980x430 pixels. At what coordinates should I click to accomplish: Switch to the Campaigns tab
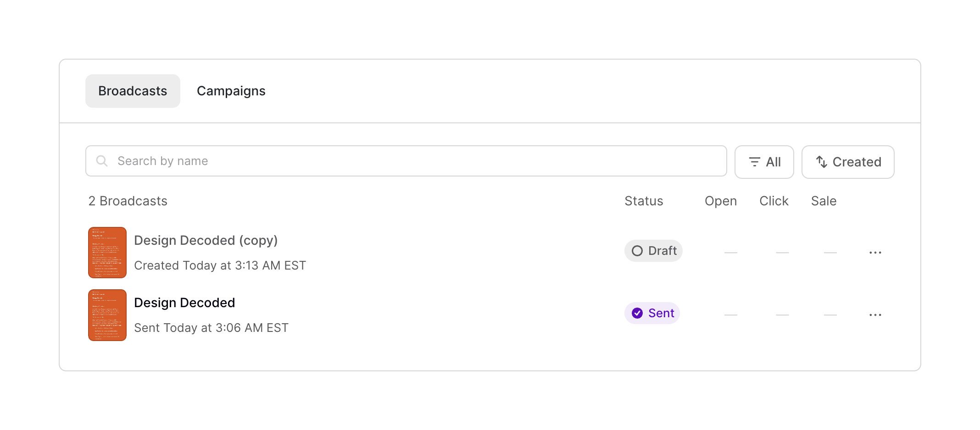coord(231,91)
